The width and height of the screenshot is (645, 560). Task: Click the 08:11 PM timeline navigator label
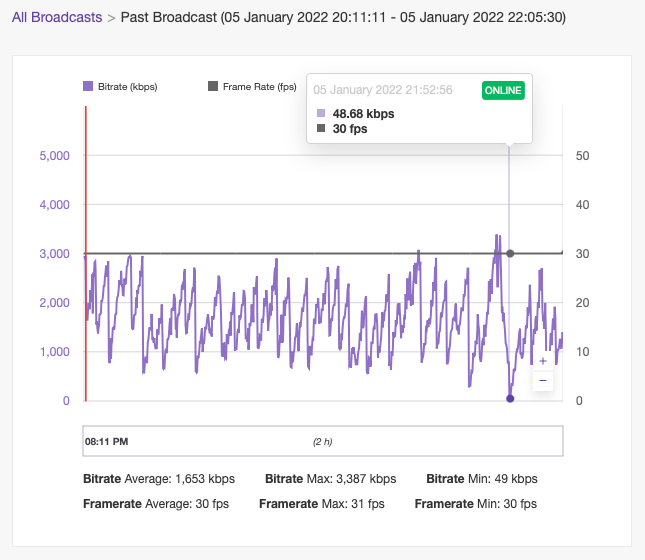tap(106, 441)
